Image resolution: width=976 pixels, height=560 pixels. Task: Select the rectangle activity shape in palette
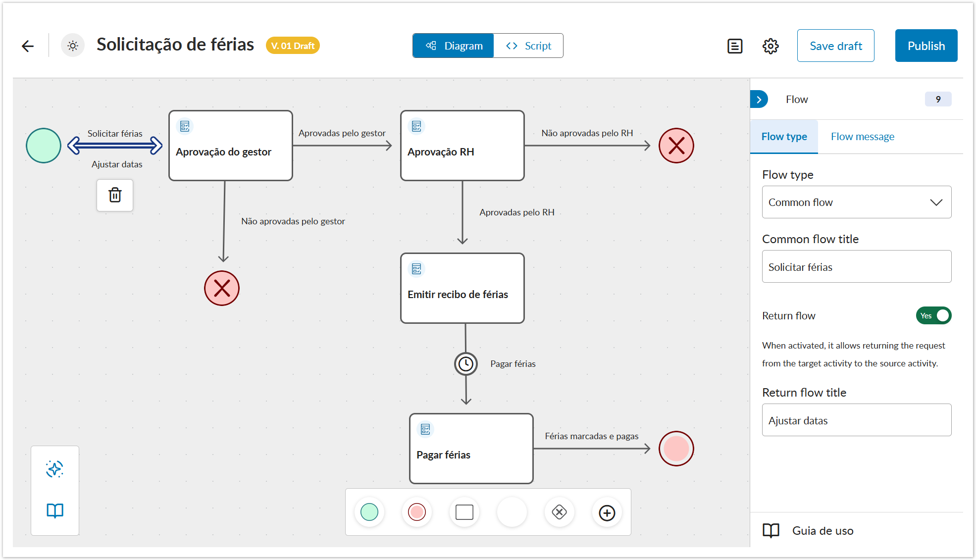(464, 512)
